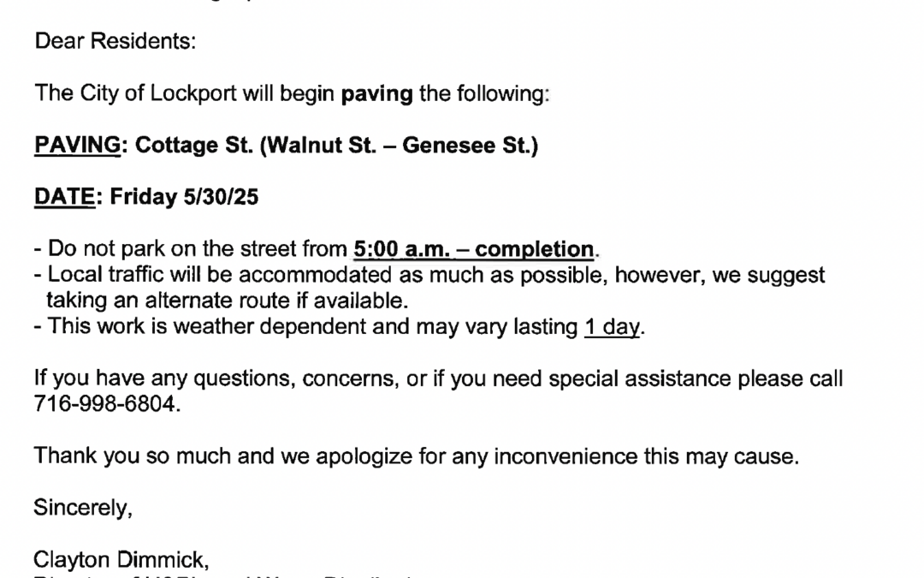Viewport: 924px width, 578px height.
Task: Click "City of Lockport" in the opening sentence
Action: [x=158, y=94]
